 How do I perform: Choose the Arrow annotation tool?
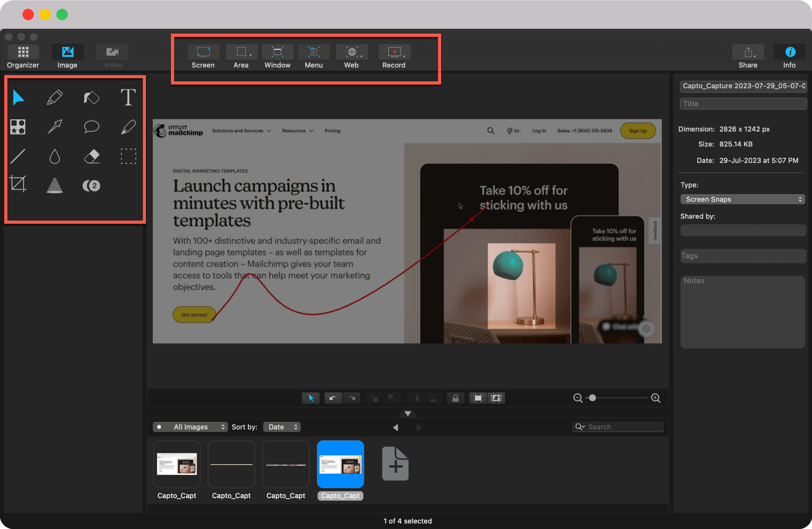coord(55,127)
